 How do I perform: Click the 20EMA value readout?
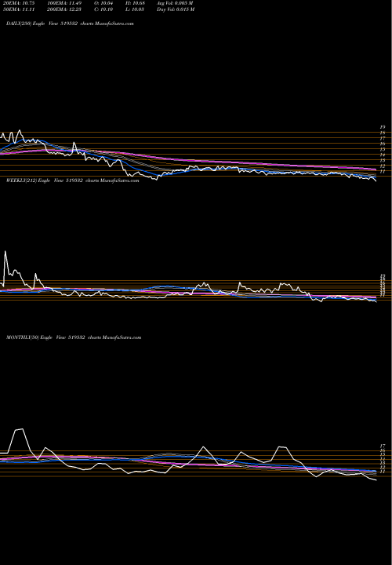point(18,3)
